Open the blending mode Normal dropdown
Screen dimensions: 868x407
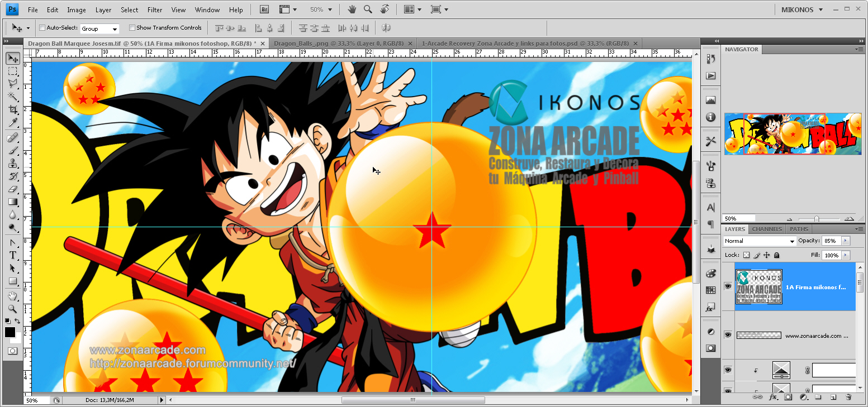(759, 241)
